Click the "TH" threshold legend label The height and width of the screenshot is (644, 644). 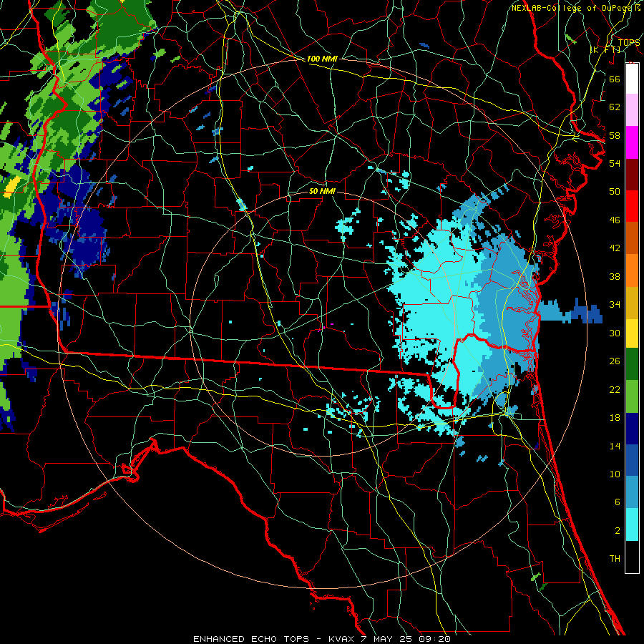click(615, 559)
